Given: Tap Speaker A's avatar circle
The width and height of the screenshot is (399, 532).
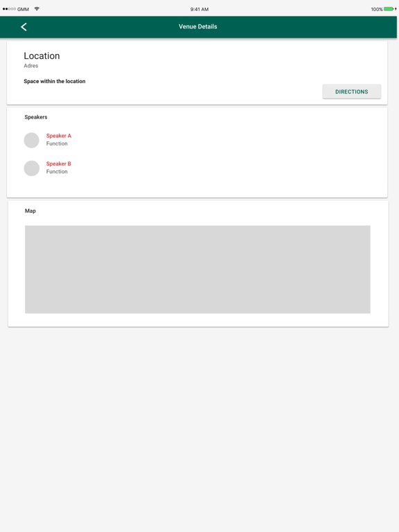Looking at the screenshot, I should [x=32, y=140].
